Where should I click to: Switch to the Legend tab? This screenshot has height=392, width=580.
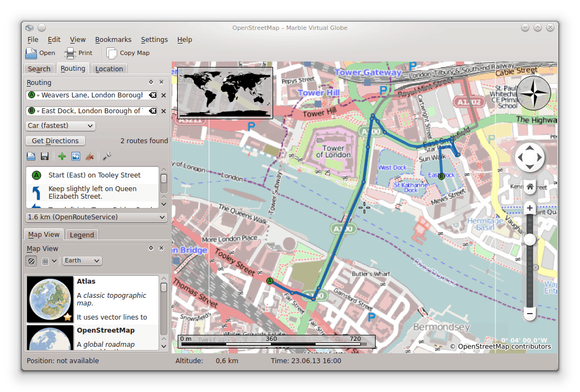pyautogui.click(x=82, y=235)
